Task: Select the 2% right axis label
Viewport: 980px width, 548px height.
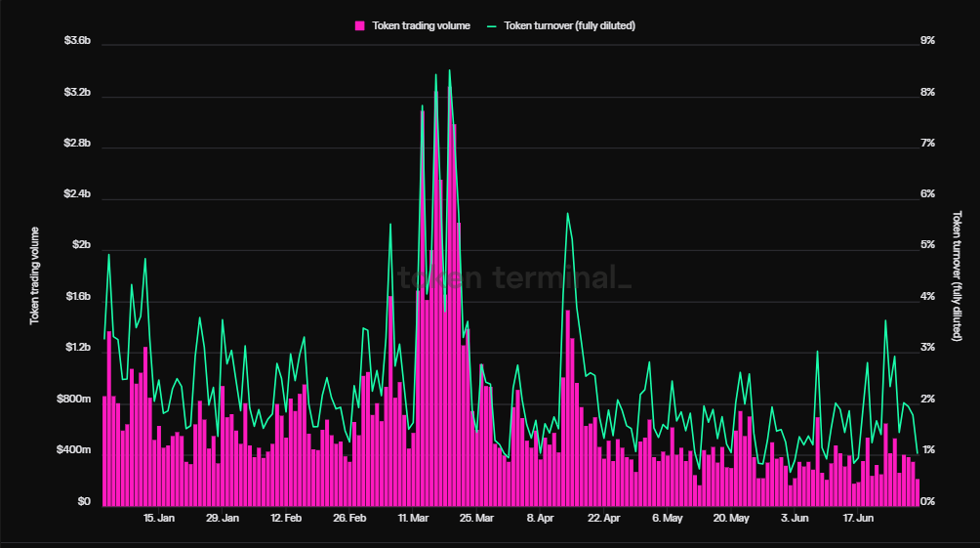Action: pyautogui.click(x=928, y=400)
